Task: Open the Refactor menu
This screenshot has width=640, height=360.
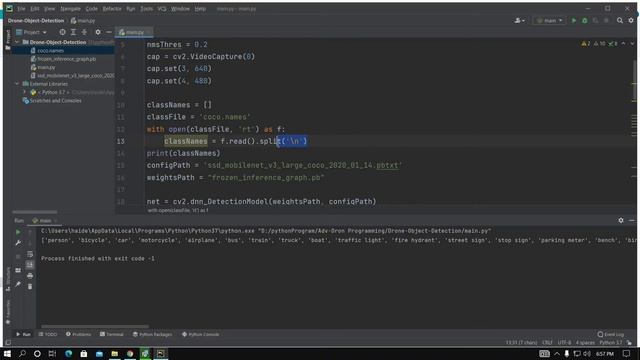Action: point(112,9)
